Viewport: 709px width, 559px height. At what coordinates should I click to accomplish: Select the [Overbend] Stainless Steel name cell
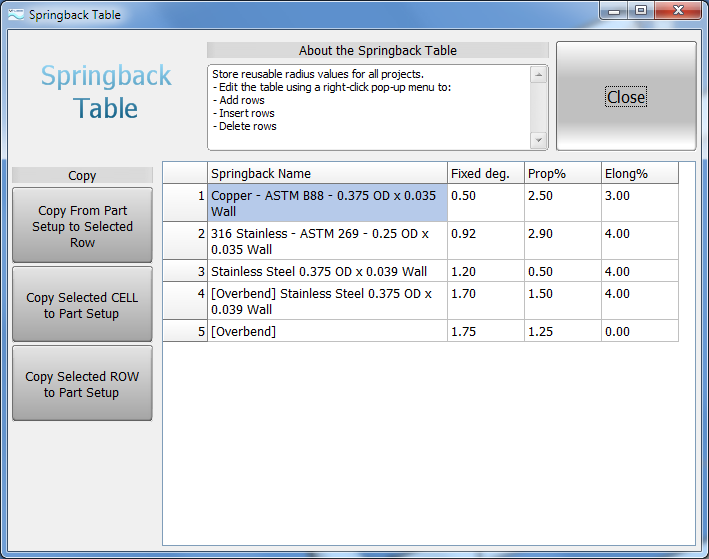tap(327, 301)
